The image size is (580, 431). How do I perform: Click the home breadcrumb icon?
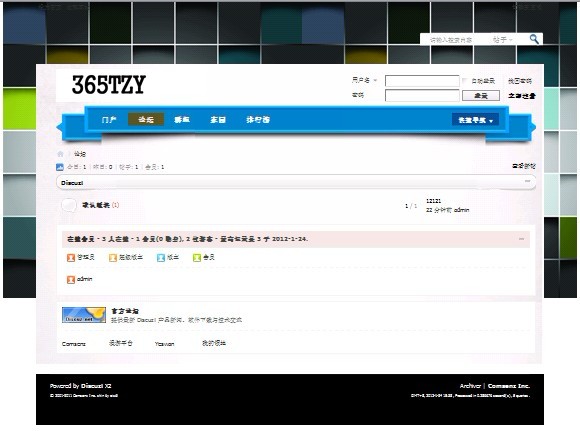click(x=60, y=154)
